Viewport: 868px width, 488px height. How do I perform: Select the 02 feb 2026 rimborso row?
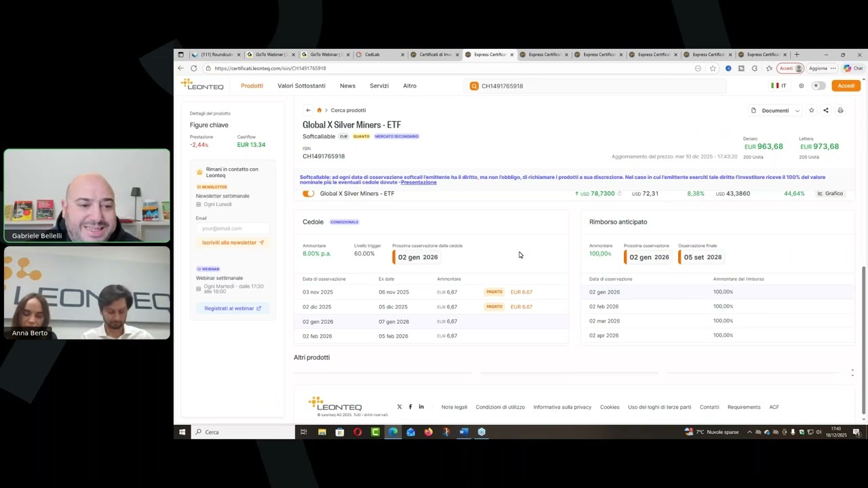pos(718,306)
